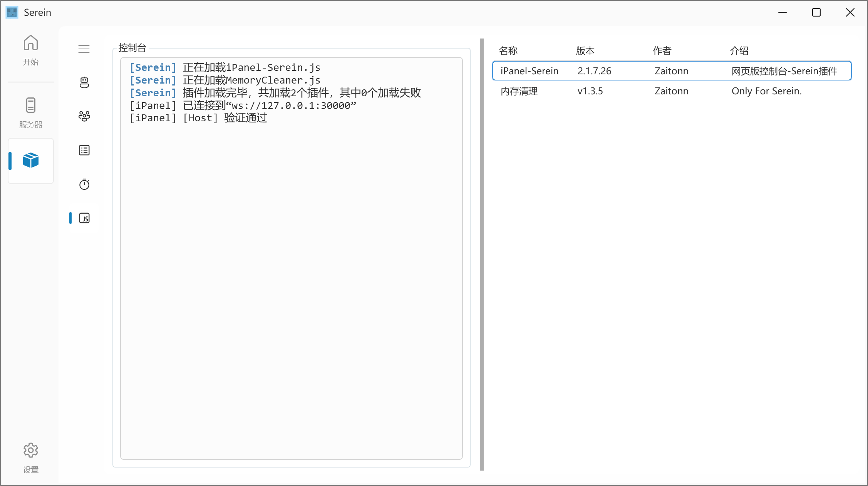868x486 pixels.
Task: Open the 服务器 server page
Action: [31, 113]
